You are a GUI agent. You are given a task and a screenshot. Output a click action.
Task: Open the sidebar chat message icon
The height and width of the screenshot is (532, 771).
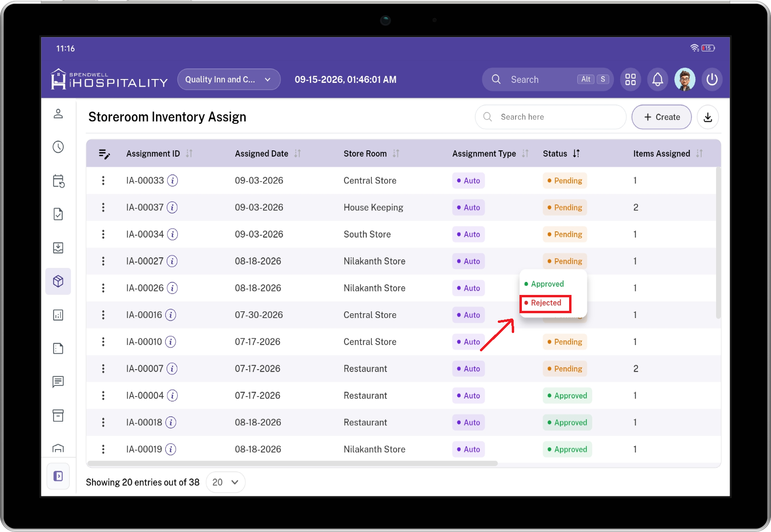coord(58,382)
